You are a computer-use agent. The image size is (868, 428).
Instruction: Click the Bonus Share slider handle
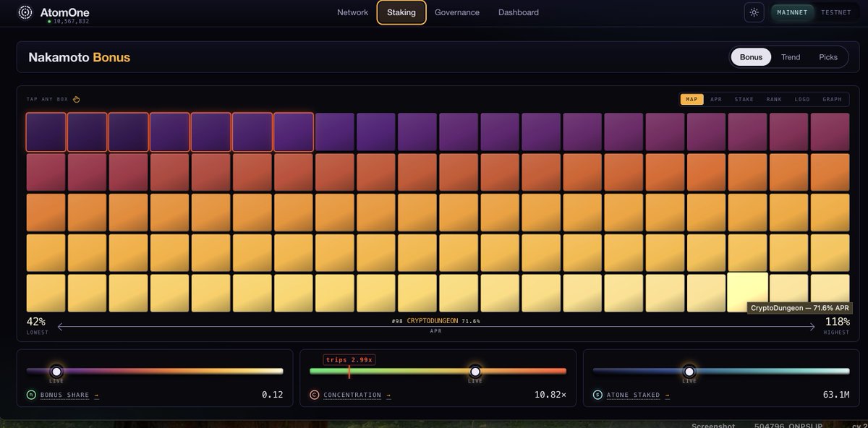click(56, 371)
